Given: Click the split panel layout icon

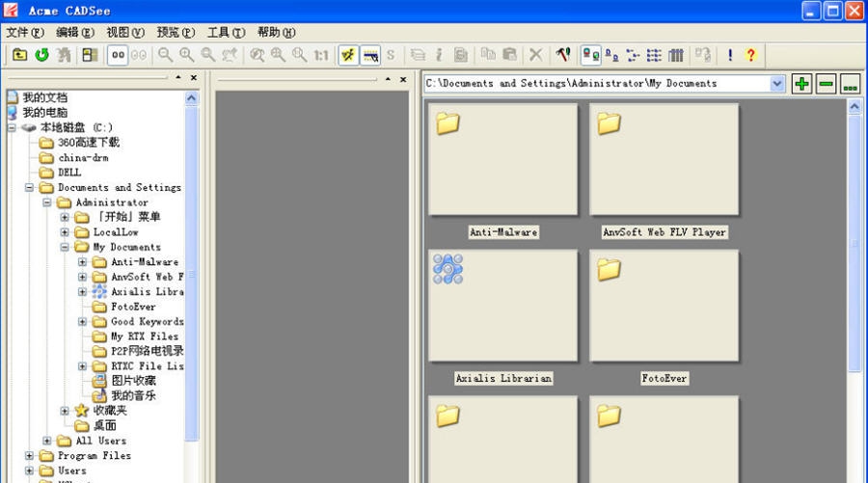Looking at the screenshot, I should 89,55.
